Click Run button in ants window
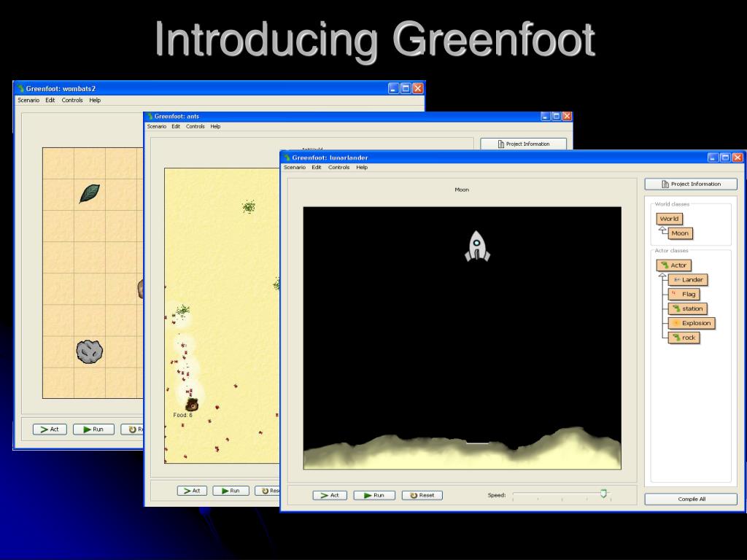 [x=231, y=491]
